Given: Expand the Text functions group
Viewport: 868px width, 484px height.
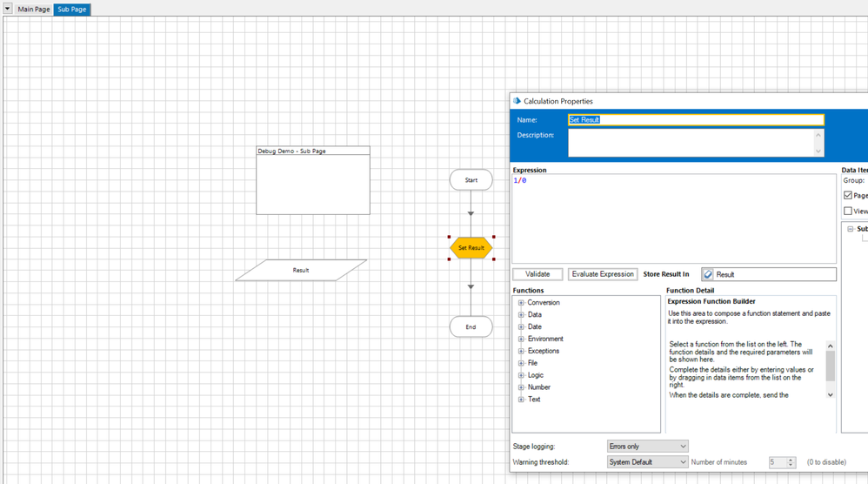Looking at the screenshot, I should (x=521, y=400).
